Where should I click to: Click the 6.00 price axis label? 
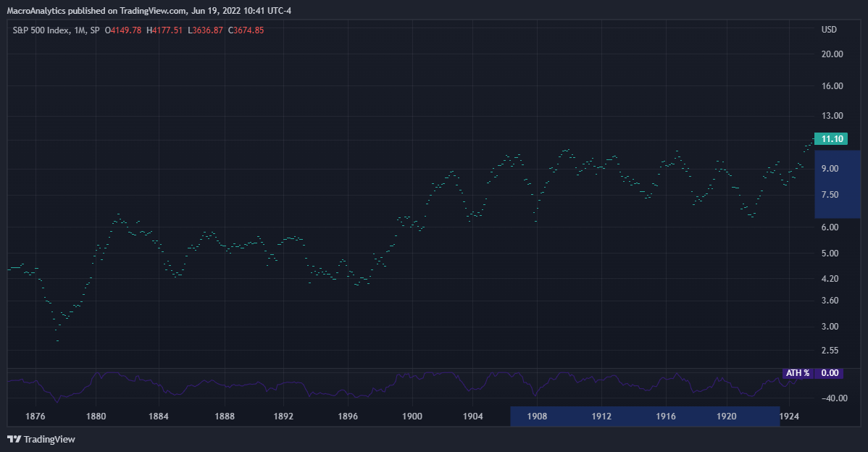830,227
